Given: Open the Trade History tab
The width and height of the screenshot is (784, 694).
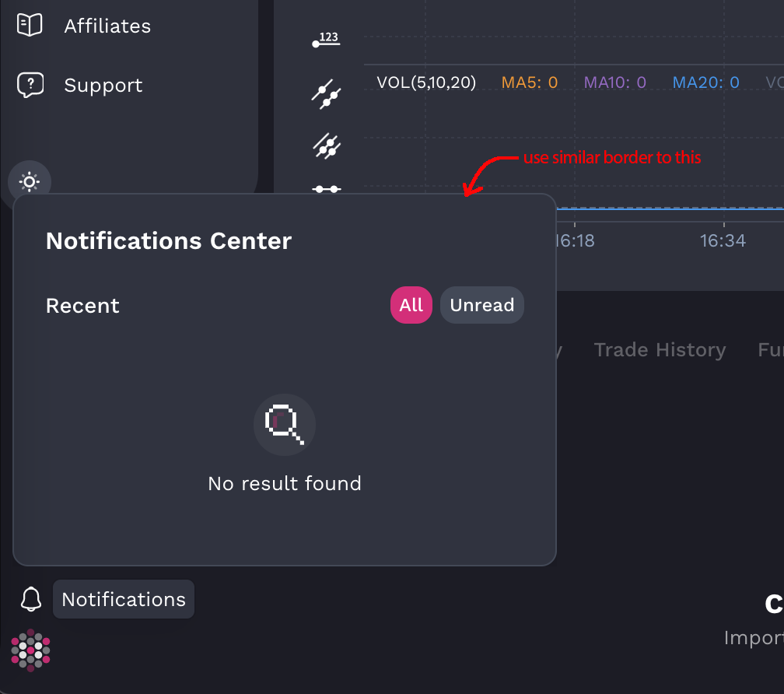Looking at the screenshot, I should pyautogui.click(x=660, y=349).
